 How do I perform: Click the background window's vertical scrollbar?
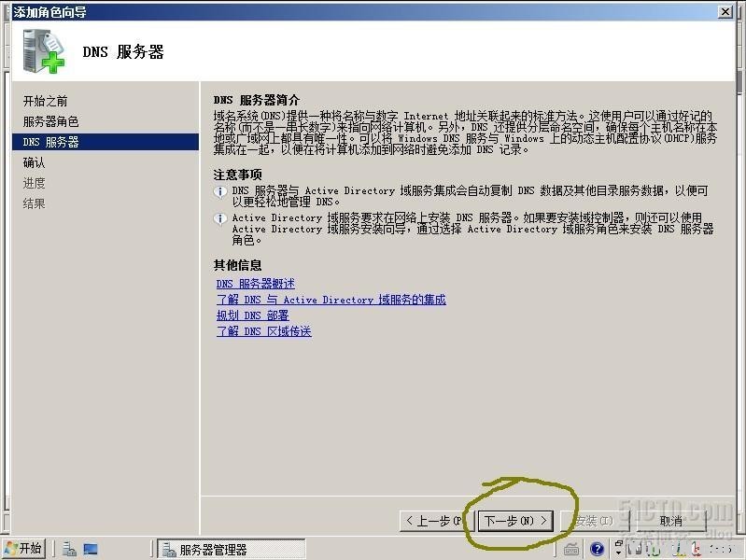(739, 81)
